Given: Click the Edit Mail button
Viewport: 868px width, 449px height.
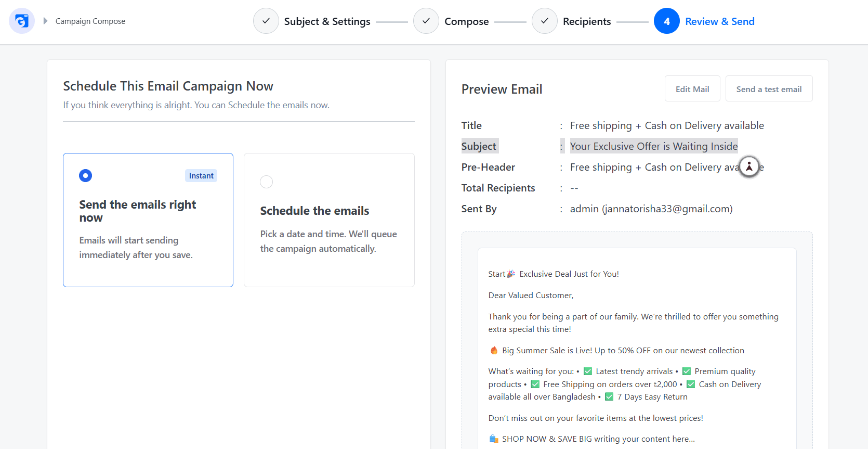Looking at the screenshot, I should (x=692, y=88).
